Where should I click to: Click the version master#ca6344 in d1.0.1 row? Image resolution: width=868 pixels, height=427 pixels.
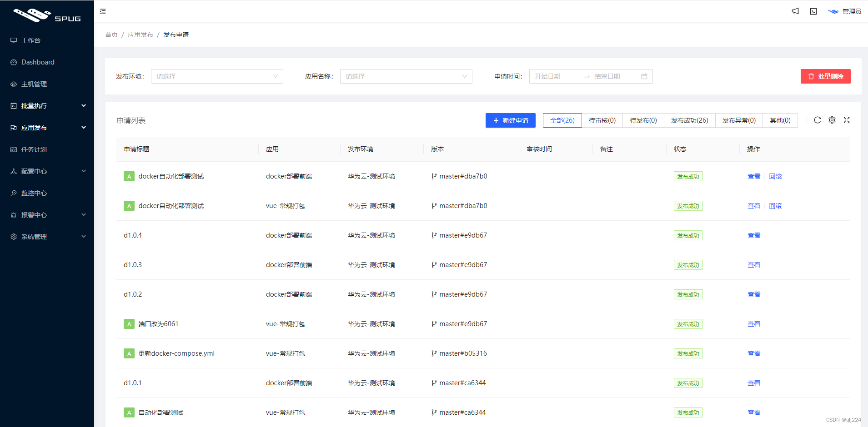pos(462,383)
